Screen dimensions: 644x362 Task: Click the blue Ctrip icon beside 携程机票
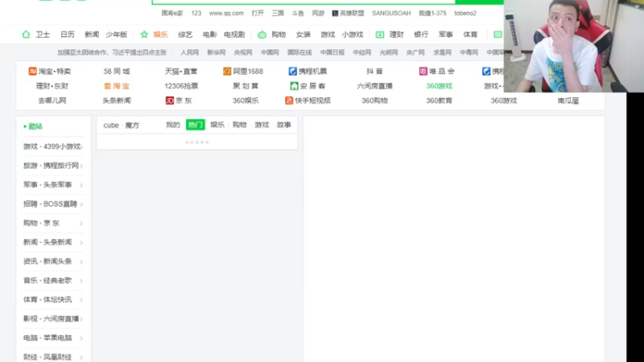(292, 72)
